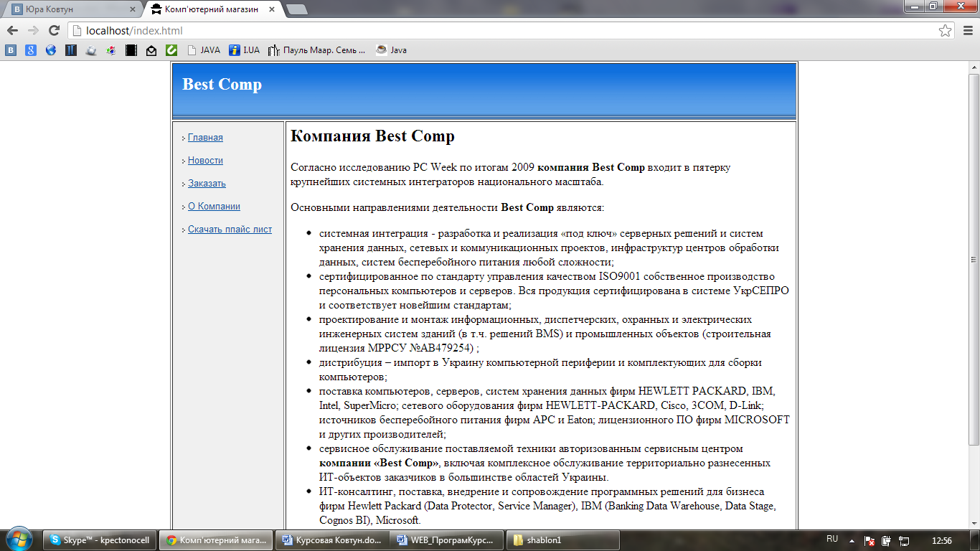The image size is (980, 551).
Task: Click the 'ИТ-консалтинг' bullet text
Action: pyautogui.click(x=547, y=506)
